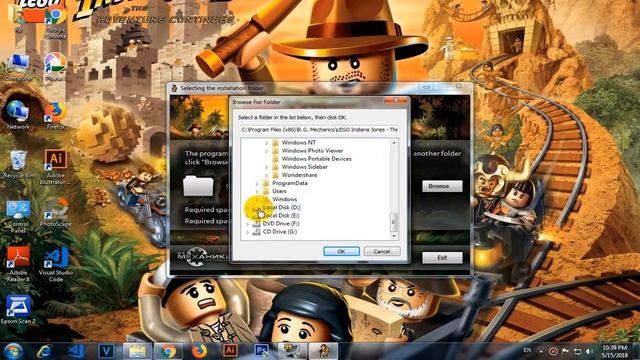Open the taskbar clock showing 10:39 PM
This screenshot has height=360, width=640.
[x=615, y=351]
